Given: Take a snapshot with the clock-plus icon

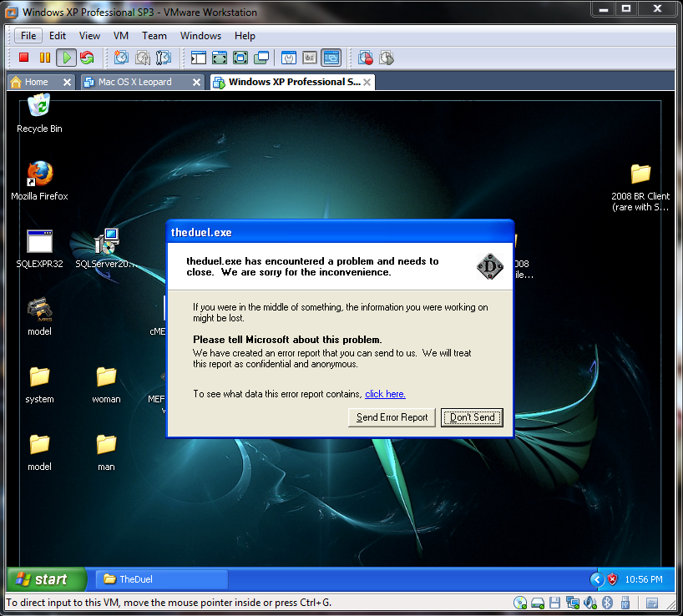Looking at the screenshot, I should tap(122, 58).
